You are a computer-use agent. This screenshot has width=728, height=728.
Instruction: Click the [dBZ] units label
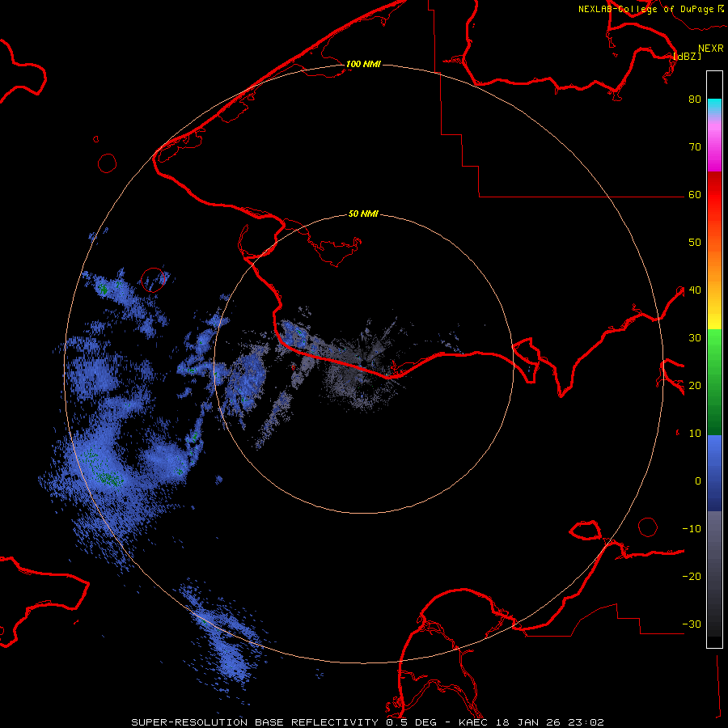pos(687,57)
